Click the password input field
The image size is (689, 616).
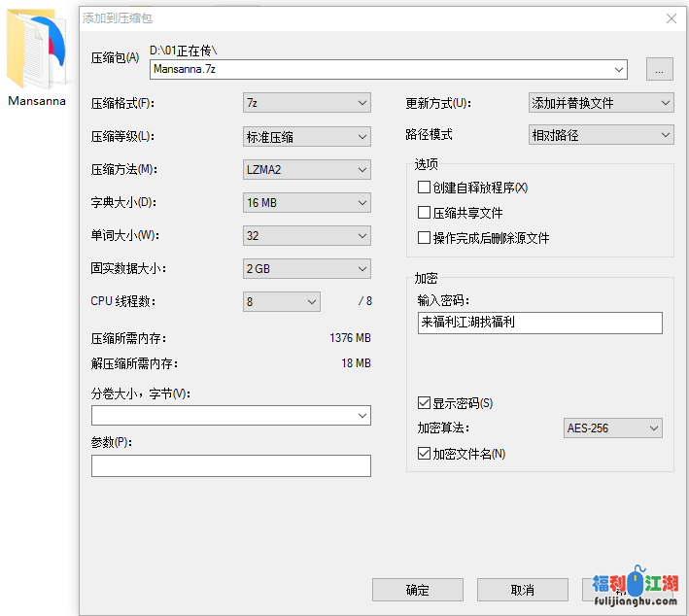(539, 323)
